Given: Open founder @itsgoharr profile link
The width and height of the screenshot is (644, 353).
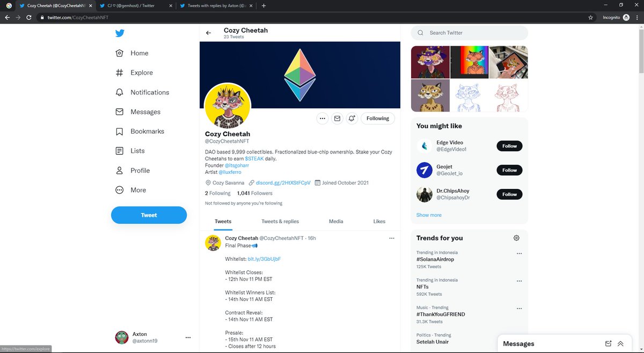Looking at the screenshot, I should [236, 165].
